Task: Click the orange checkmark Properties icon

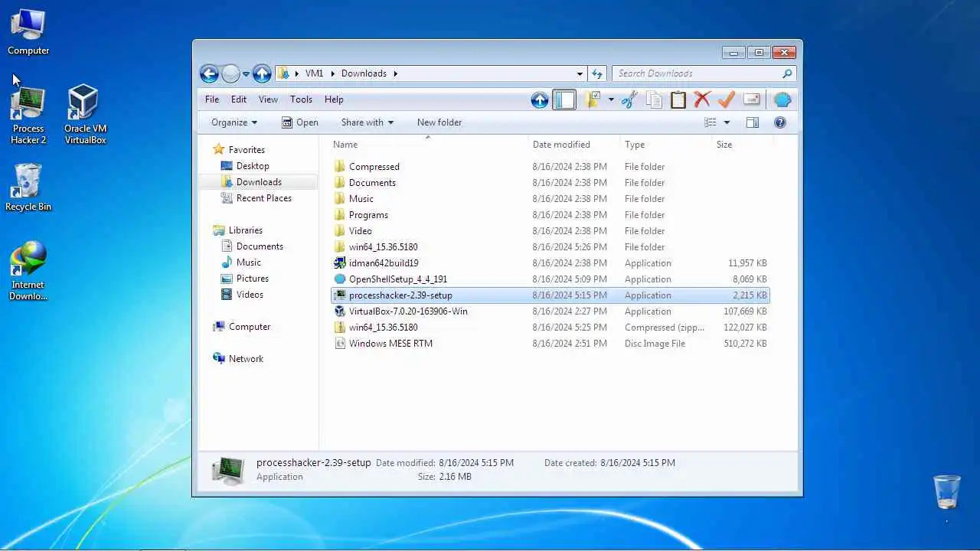Action: click(727, 99)
